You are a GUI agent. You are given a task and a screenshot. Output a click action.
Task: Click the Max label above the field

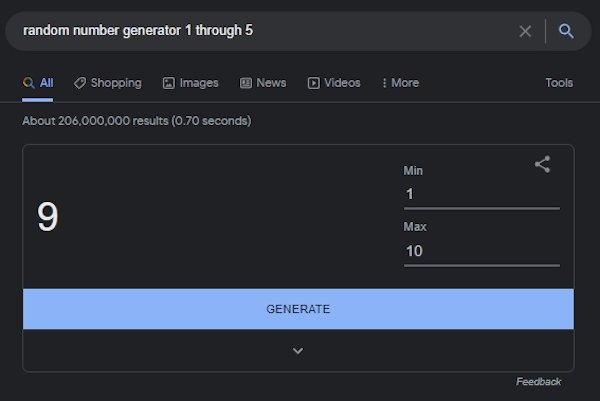click(415, 227)
